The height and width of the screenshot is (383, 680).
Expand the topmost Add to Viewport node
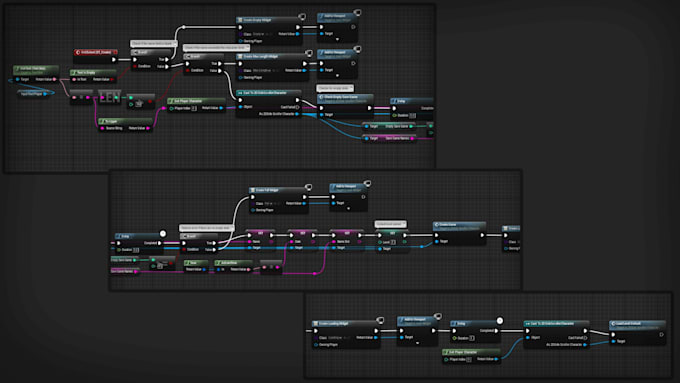(337, 39)
